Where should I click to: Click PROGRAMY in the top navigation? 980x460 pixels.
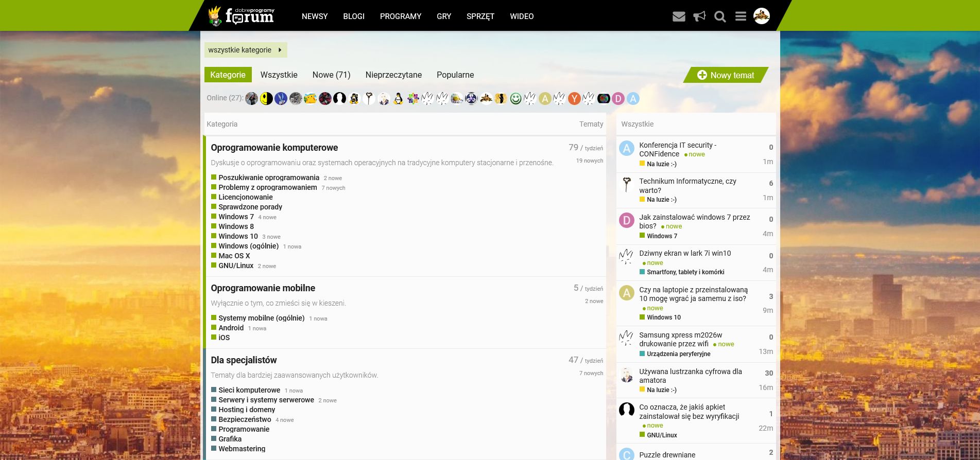tap(401, 16)
